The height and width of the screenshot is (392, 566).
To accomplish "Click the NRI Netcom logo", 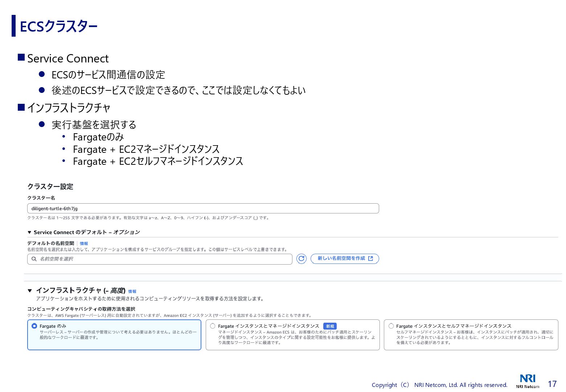I will pyautogui.click(x=528, y=381).
